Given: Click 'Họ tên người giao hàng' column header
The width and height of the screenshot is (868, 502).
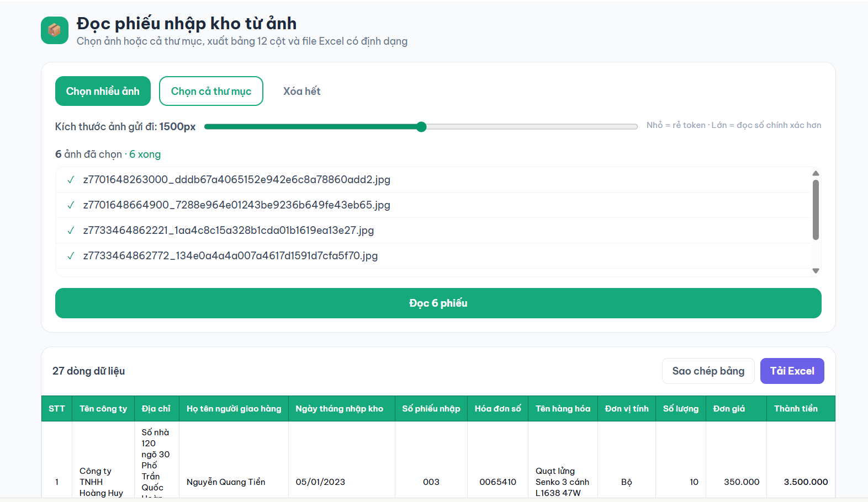Looking at the screenshot, I should (x=234, y=409).
